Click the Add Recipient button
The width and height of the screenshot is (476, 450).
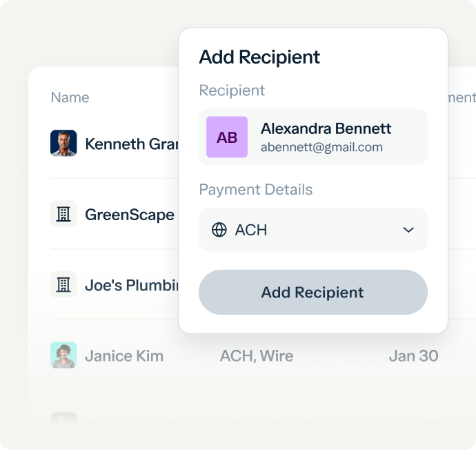[x=313, y=292]
